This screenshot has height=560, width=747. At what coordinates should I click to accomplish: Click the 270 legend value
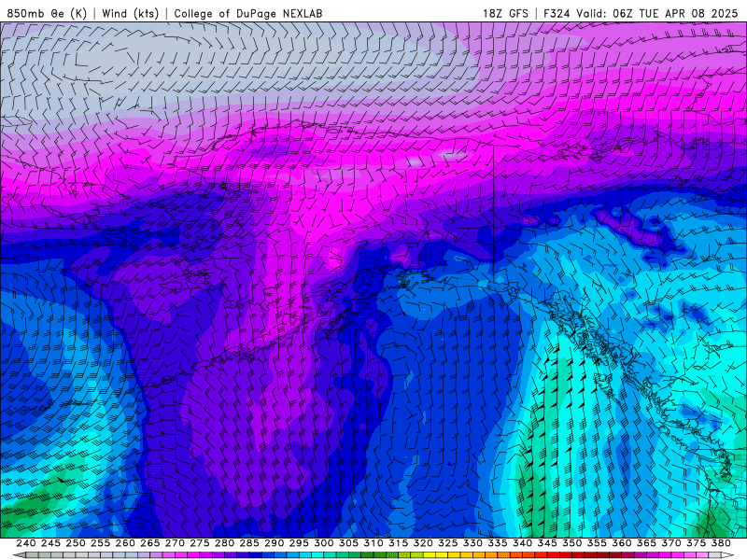coord(175,543)
